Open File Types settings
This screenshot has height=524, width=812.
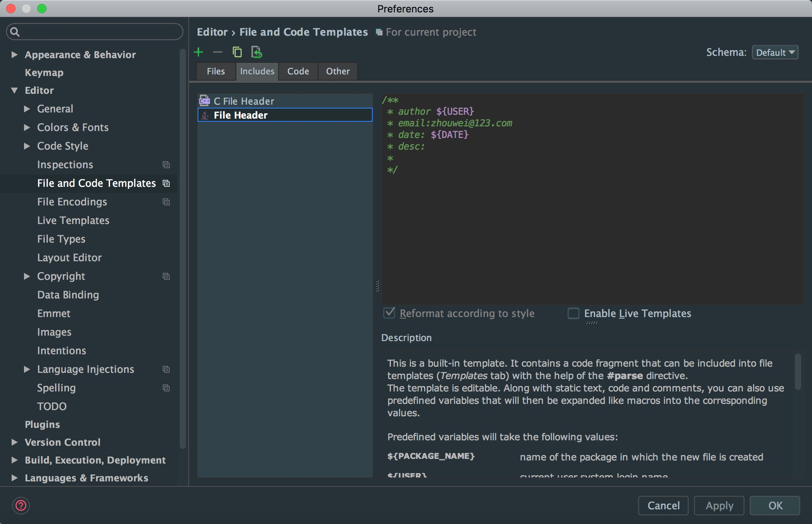pyautogui.click(x=61, y=239)
